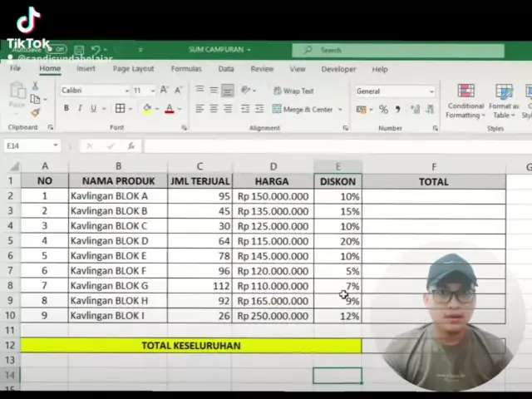Click the Cut scissors icon
This screenshot has width=532, height=399.
pyautogui.click(x=35, y=86)
